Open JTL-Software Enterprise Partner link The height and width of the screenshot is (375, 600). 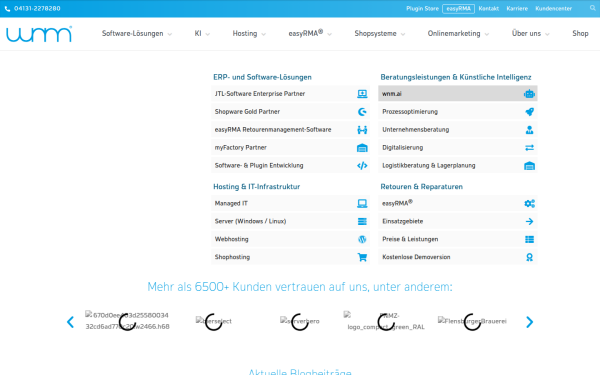click(x=290, y=94)
